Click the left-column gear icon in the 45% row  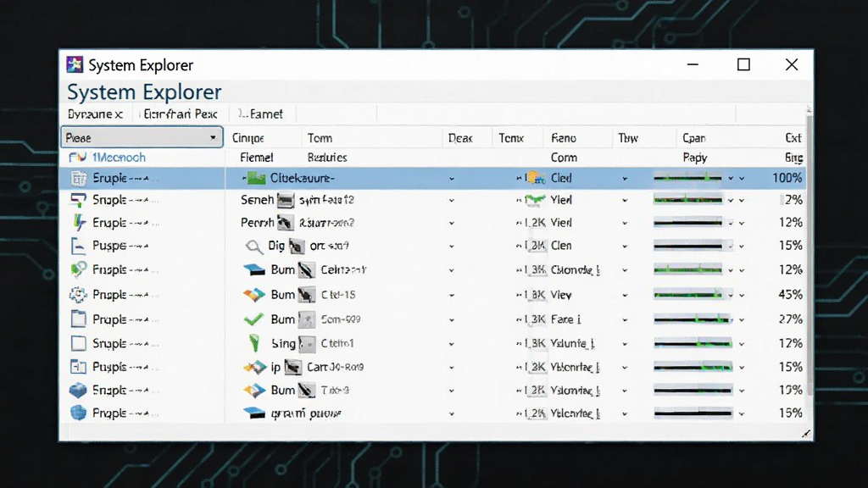click(78, 294)
